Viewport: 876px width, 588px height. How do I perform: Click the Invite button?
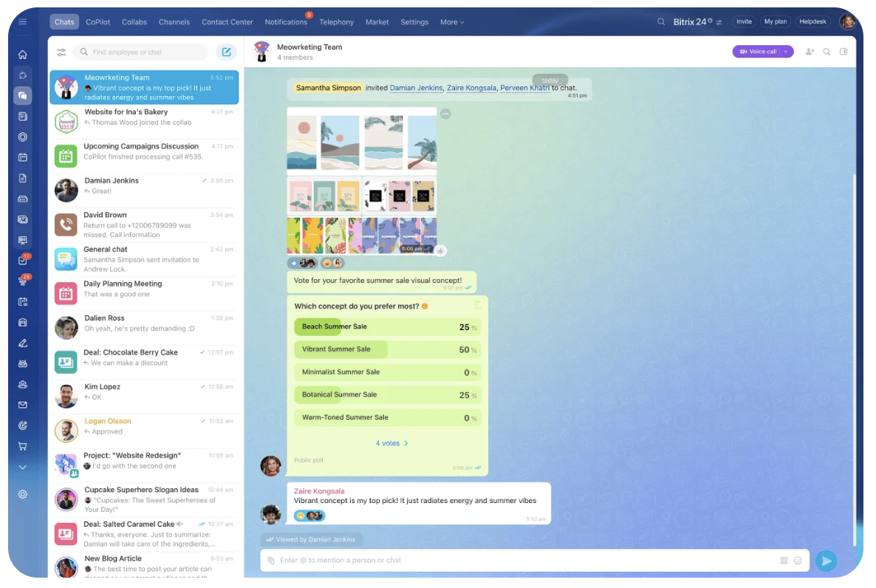tap(744, 22)
